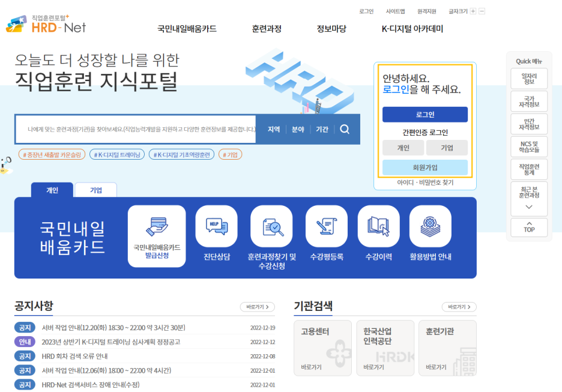Click date 2022-12-19
Image resolution: width=562 pixels, height=392 pixels.
pyautogui.click(x=263, y=328)
